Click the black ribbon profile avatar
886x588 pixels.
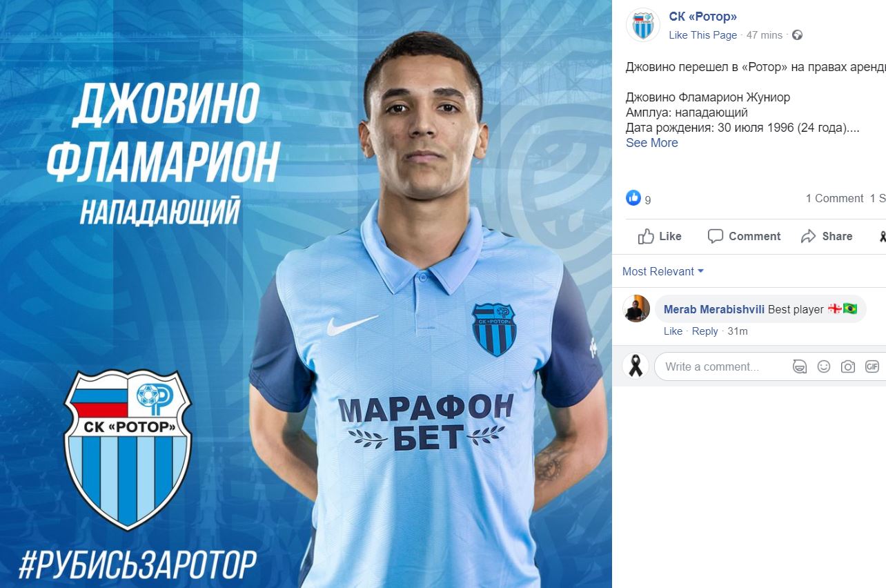(x=636, y=366)
